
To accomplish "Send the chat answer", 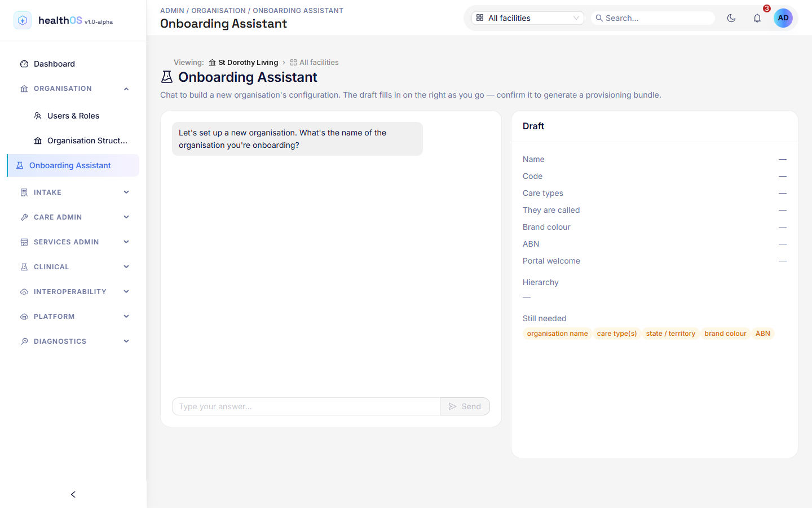I will pyautogui.click(x=465, y=406).
